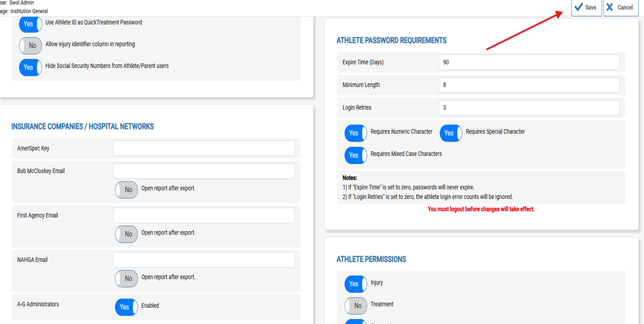This screenshot has height=324, width=644.
Task: Toggle open report for First Agency export
Action: tap(126, 234)
